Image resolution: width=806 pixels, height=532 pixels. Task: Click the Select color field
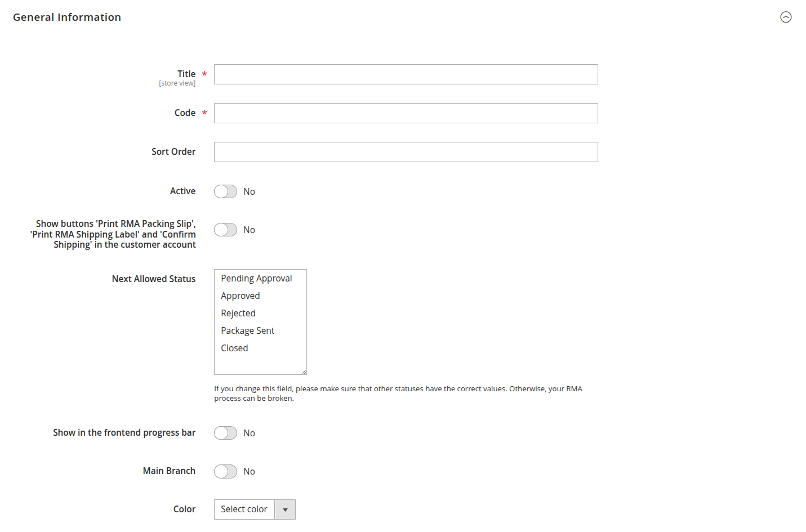click(244, 509)
